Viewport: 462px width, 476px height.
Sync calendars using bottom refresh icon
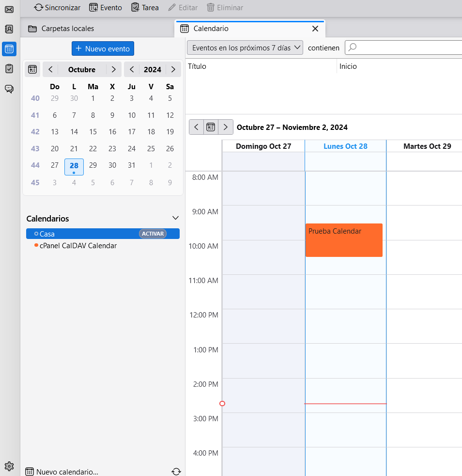click(x=176, y=471)
